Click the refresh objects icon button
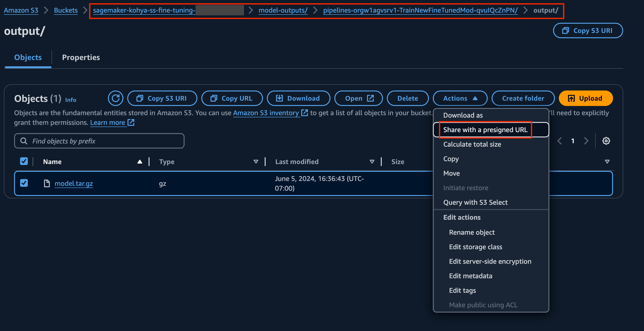Viewport: 644px width, 331px height. point(115,98)
